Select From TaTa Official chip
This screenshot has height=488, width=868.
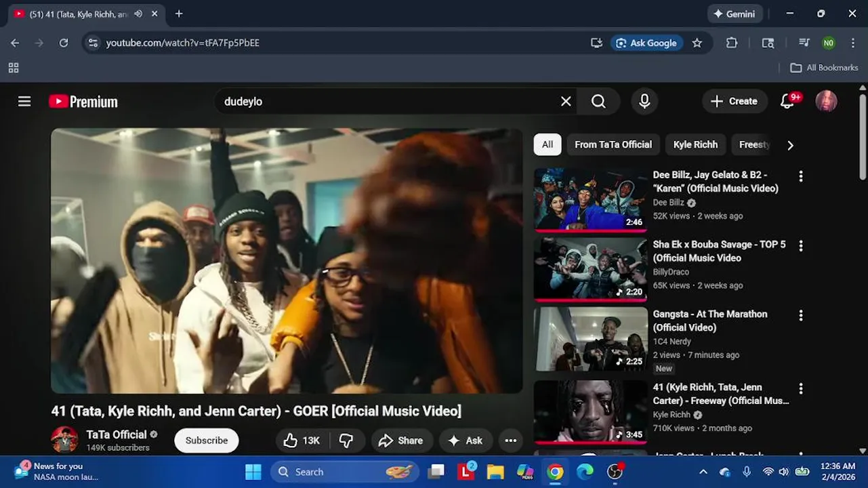coord(613,144)
